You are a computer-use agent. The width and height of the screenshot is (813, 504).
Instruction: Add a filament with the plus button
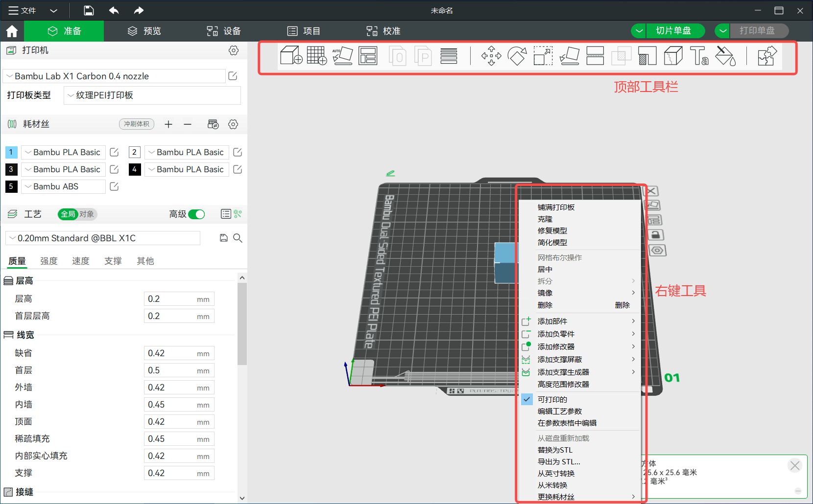(168, 124)
